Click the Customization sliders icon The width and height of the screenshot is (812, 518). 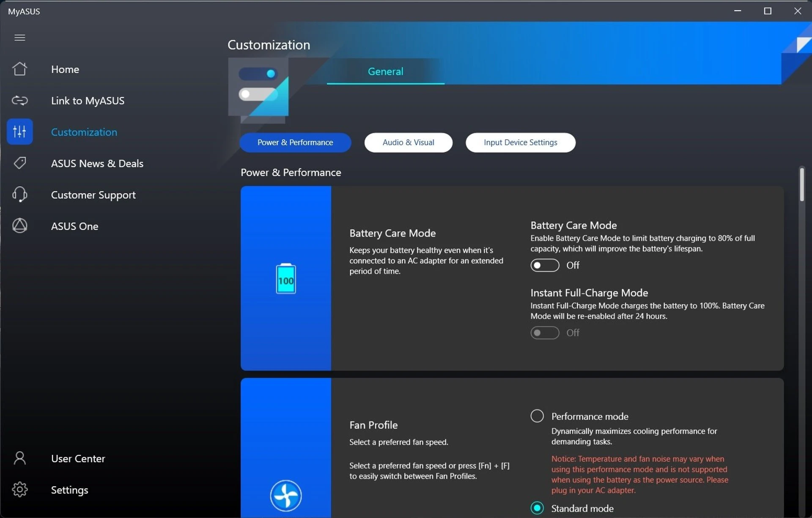pos(19,132)
